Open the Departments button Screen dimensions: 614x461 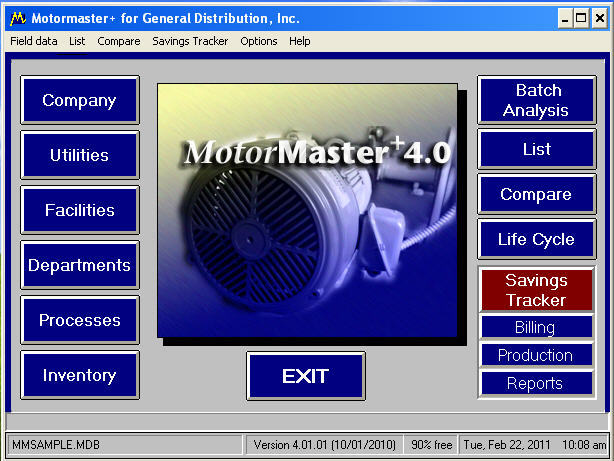[80, 265]
